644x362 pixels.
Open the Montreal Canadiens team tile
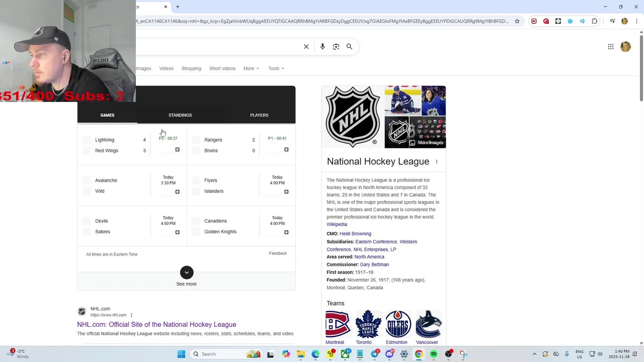pyautogui.click(x=338, y=327)
